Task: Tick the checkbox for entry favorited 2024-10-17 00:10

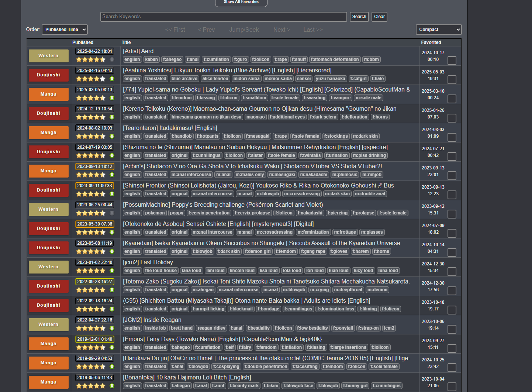Action: pos(452,61)
